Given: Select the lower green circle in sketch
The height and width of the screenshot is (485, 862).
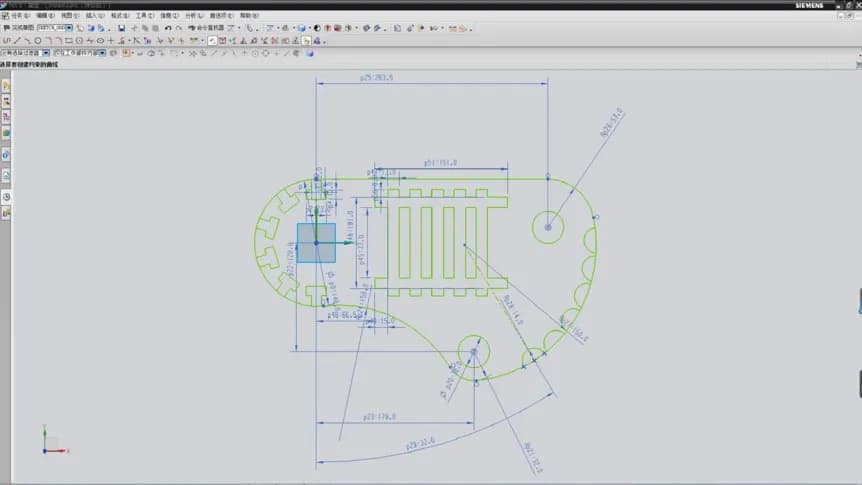Looking at the screenshot, I should coord(473,351).
